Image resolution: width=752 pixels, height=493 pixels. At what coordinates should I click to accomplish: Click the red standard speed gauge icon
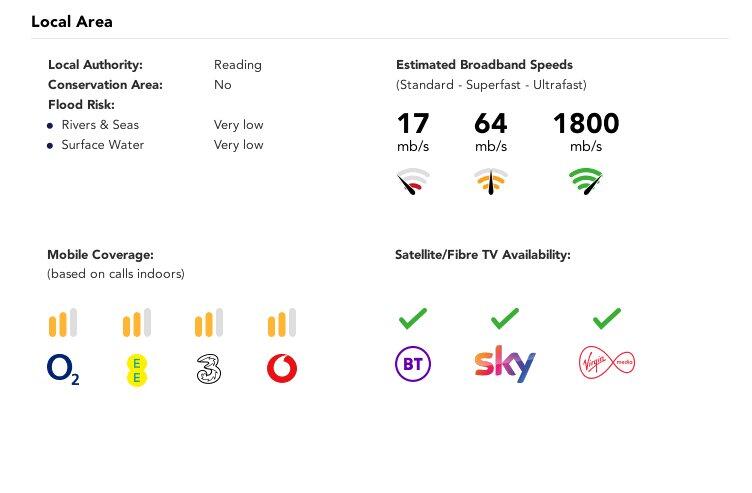(x=413, y=181)
